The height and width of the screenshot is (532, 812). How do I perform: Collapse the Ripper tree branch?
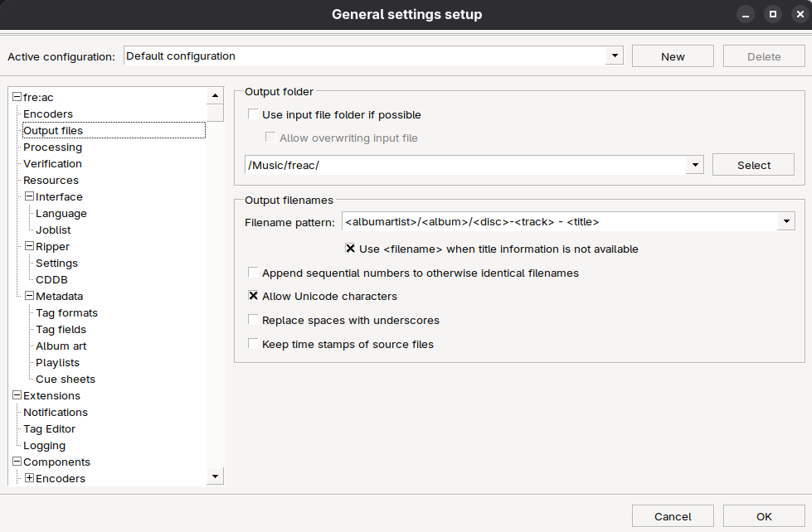29,246
